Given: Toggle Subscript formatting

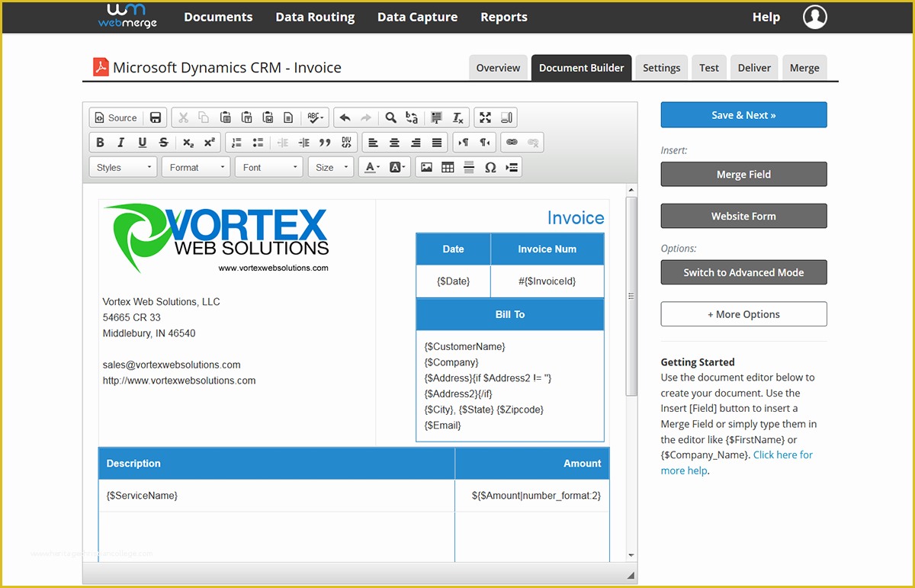Looking at the screenshot, I should (x=188, y=143).
